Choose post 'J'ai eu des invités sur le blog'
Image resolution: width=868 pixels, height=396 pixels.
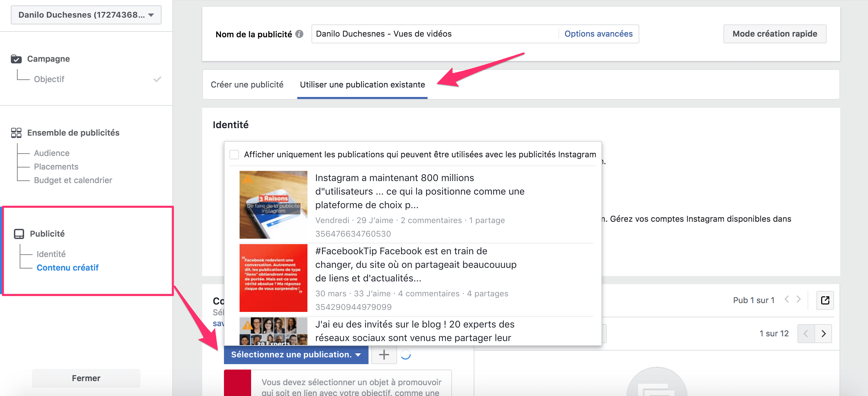[x=415, y=331]
